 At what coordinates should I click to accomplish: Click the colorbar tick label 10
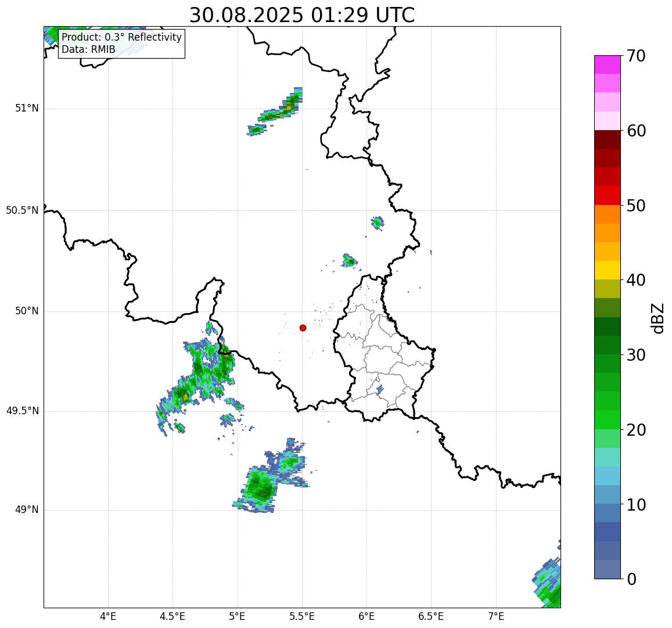click(635, 504)
